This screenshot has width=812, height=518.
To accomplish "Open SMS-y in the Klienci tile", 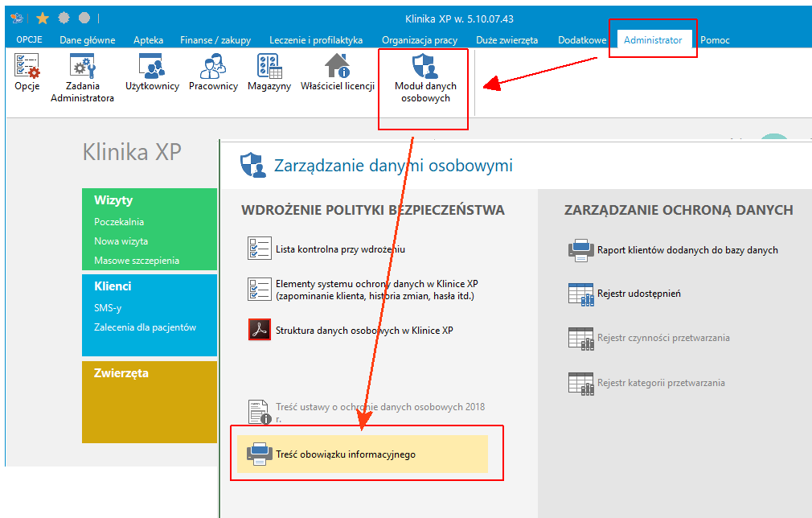I will point(108,308).
